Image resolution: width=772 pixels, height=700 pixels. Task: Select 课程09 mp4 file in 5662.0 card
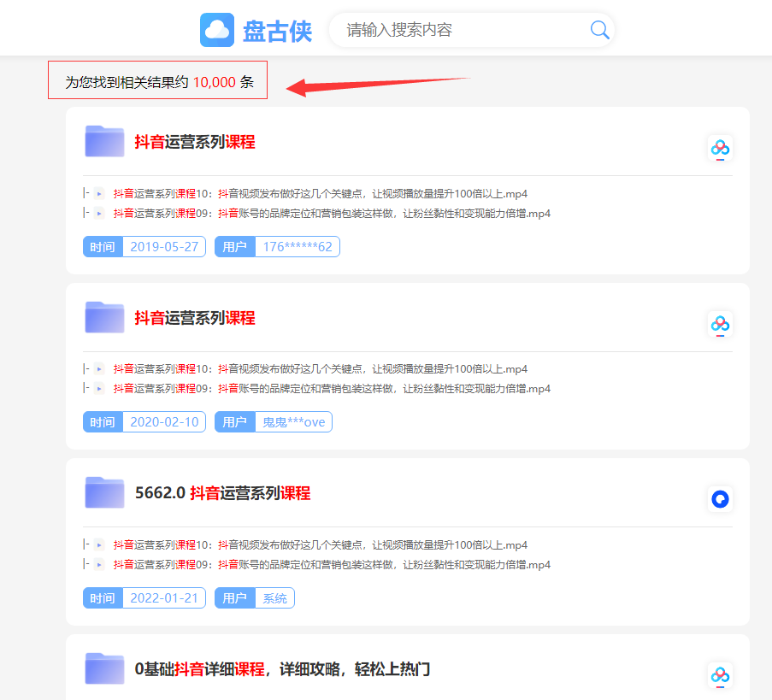332,565
